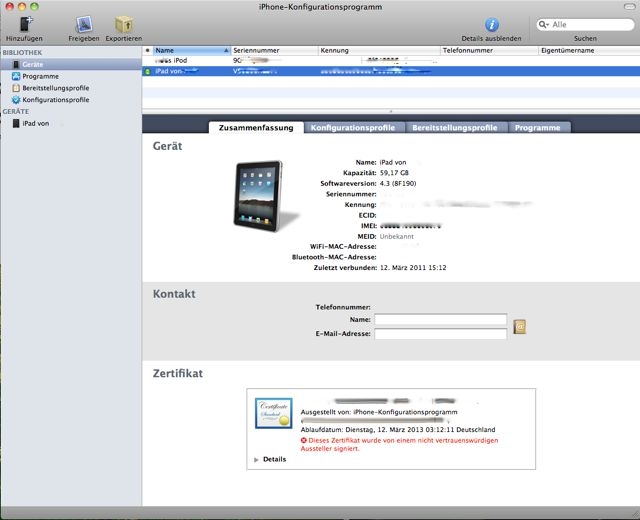Click the search magnifier icon

[543, 24]
